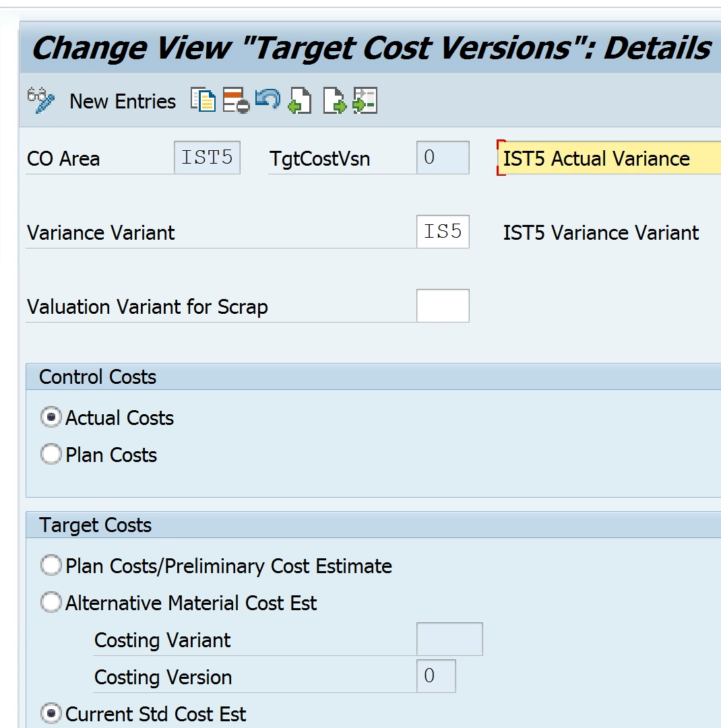This screenshot has height=728, width=721.
Task: Click the Other Entry selection icon
Action: point(365,101)
